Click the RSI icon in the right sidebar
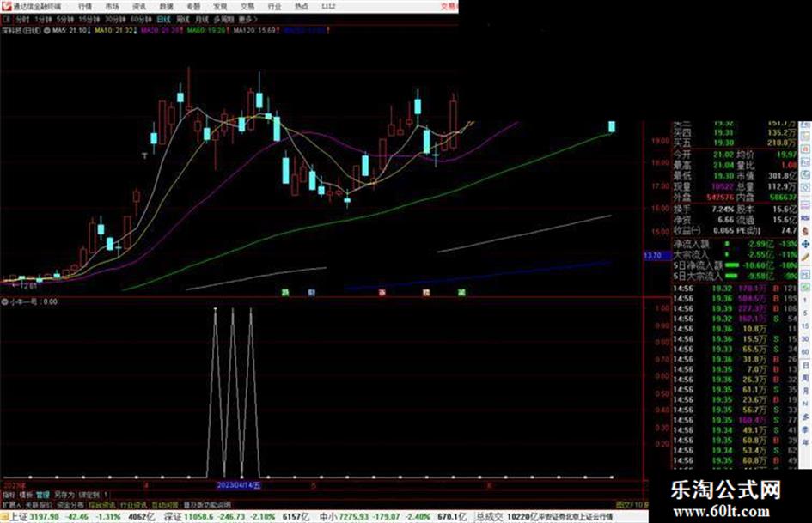812x523 pixels. (x=805, y=218)
